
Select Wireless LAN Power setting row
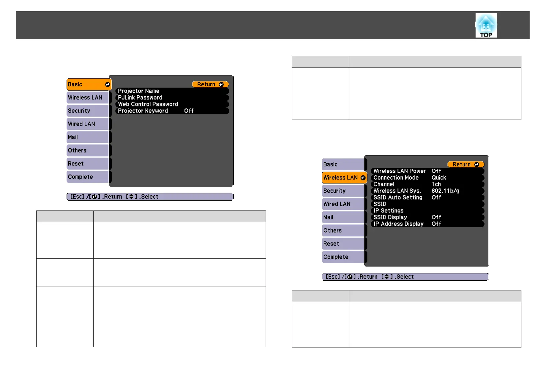(x=427, y=171)
